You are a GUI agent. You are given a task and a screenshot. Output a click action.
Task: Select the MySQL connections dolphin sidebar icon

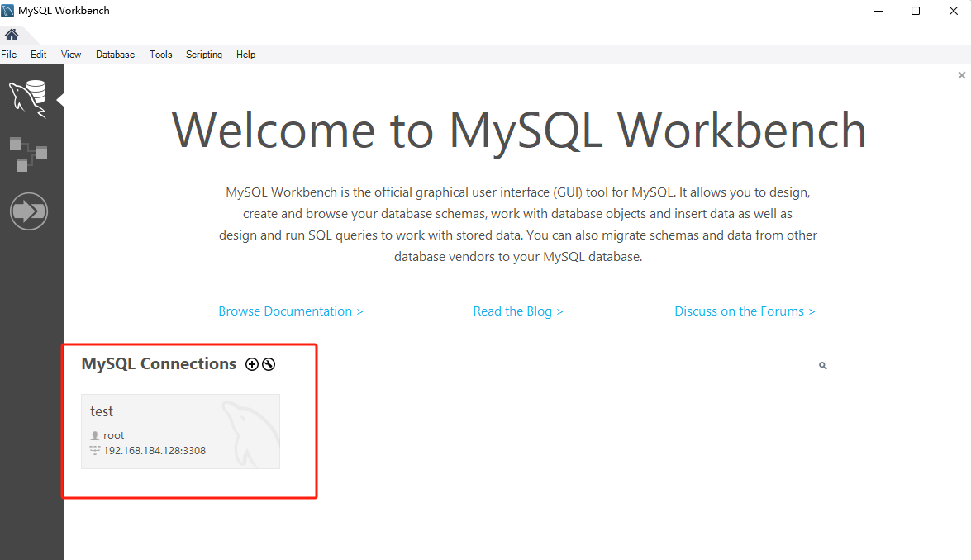click(28, 98)
